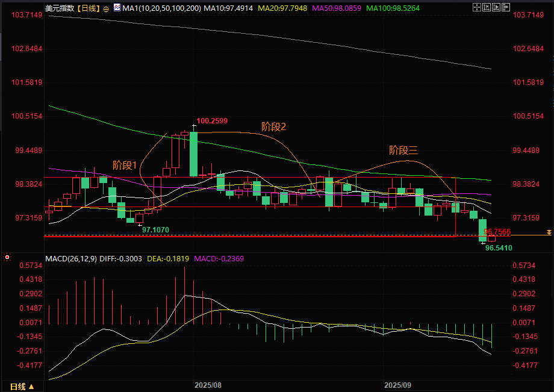Click the MACD right axis -0.4177 value
This screenshot has width=554, height=392.
tap(525, 366)
